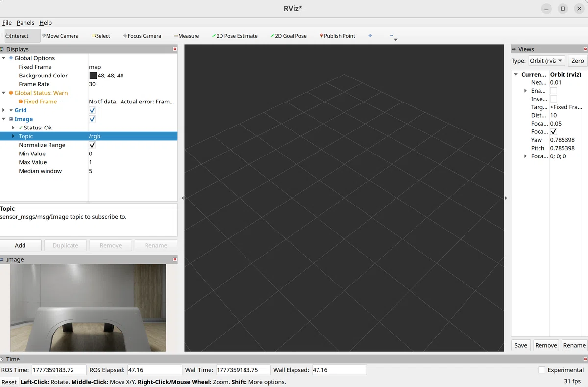Select the 2D Pose Estimate tool

235,36
